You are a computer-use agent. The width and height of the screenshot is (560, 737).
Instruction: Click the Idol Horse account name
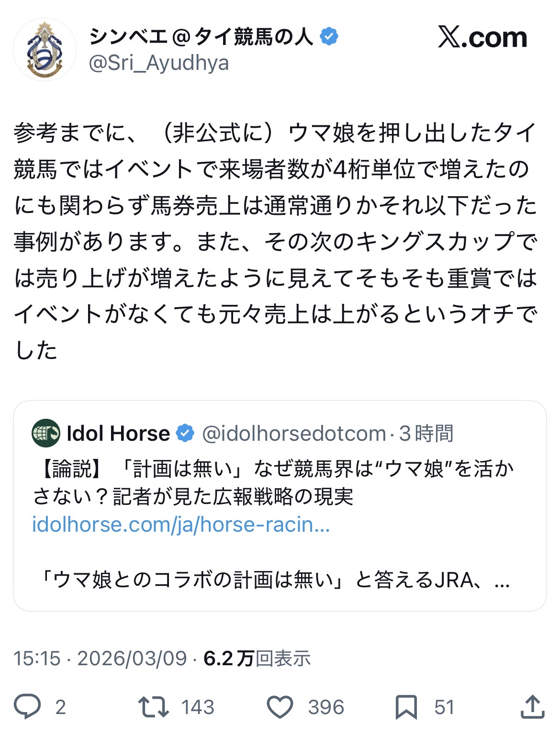click(118, 434)
